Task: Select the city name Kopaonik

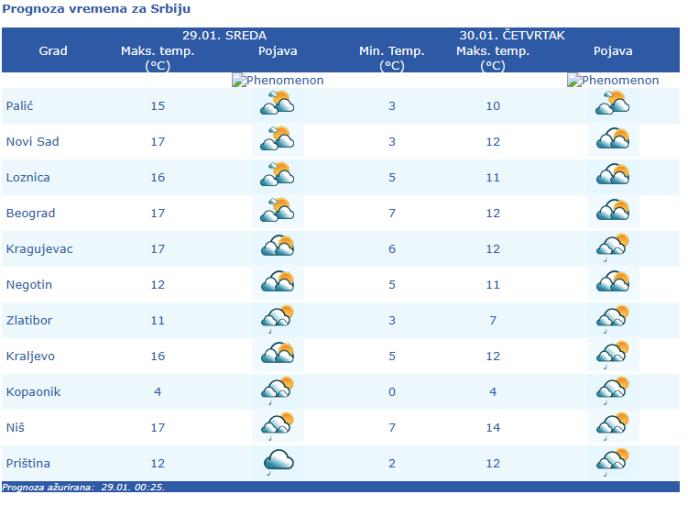Action: (33, 392)
